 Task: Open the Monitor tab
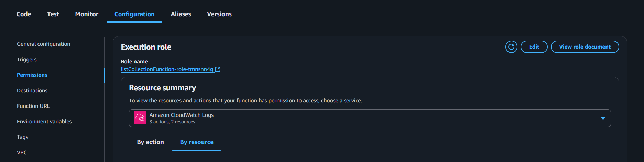(87, 14)
